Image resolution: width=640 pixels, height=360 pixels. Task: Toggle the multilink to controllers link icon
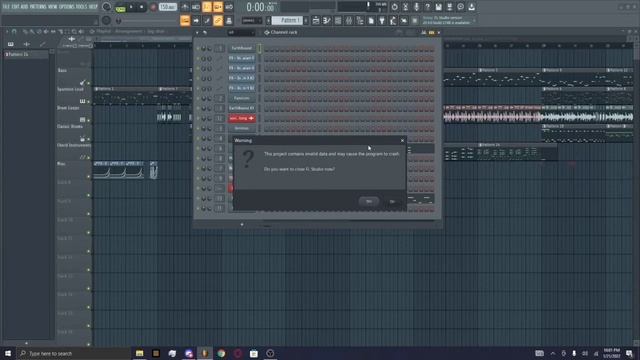(218, 20)
